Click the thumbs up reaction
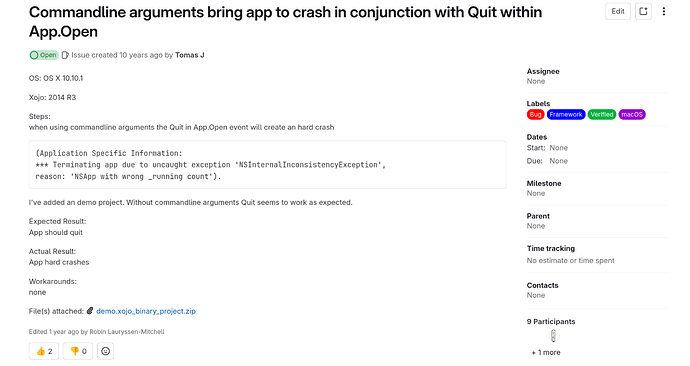690x366 pixels. [x=44, y=351]
